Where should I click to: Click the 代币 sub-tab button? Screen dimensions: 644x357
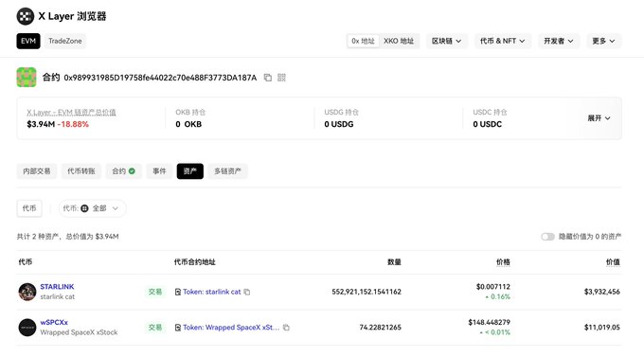[x=29, y=208]
